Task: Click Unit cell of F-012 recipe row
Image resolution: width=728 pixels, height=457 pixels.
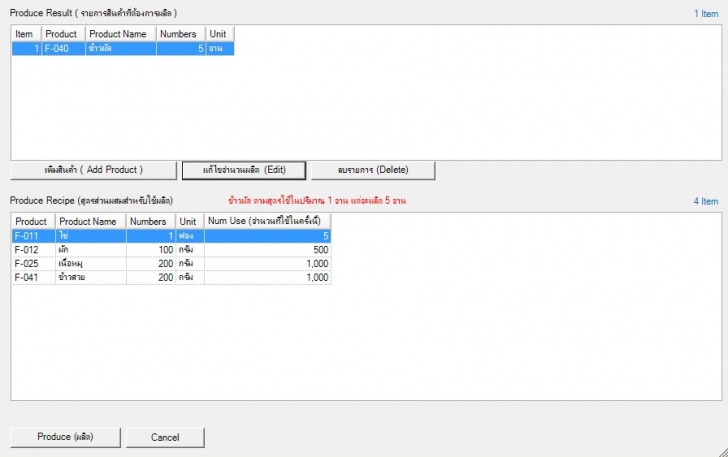Action: click(190, 250)
